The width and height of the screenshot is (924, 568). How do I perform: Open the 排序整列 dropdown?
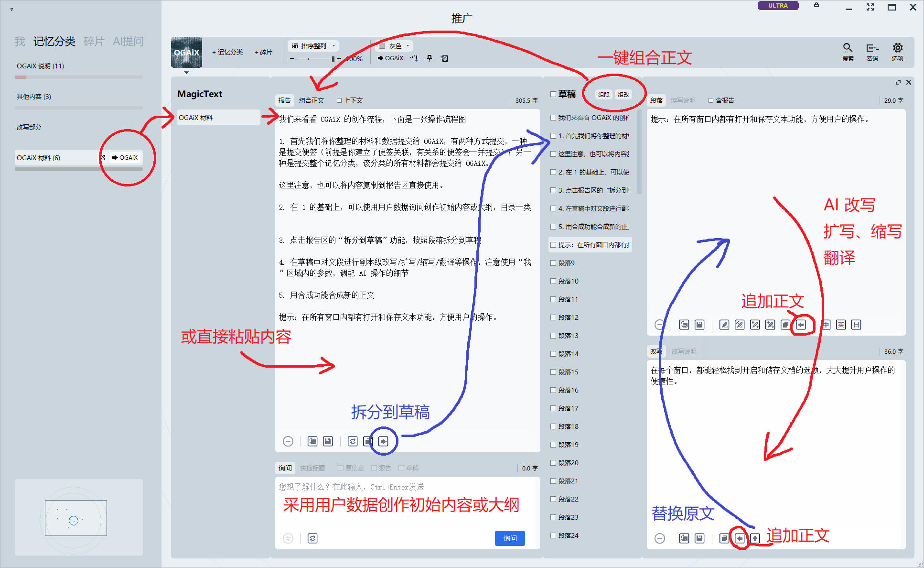[x=314, y=46]
